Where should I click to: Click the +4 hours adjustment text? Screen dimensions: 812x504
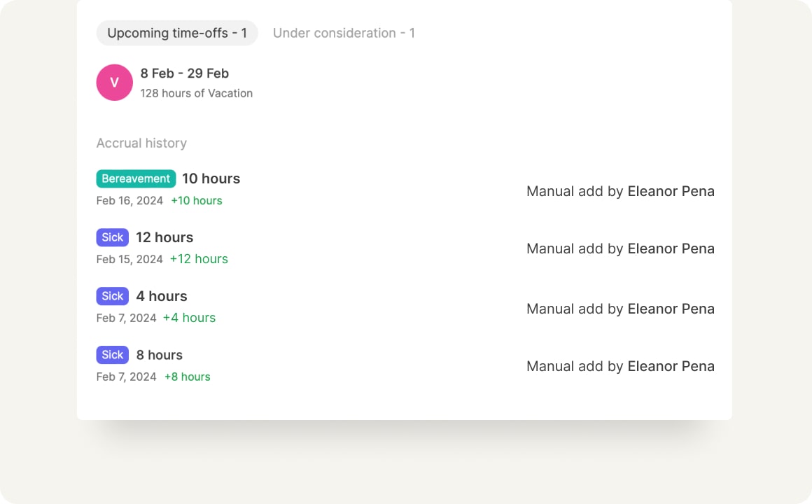[x=189, y=318]
